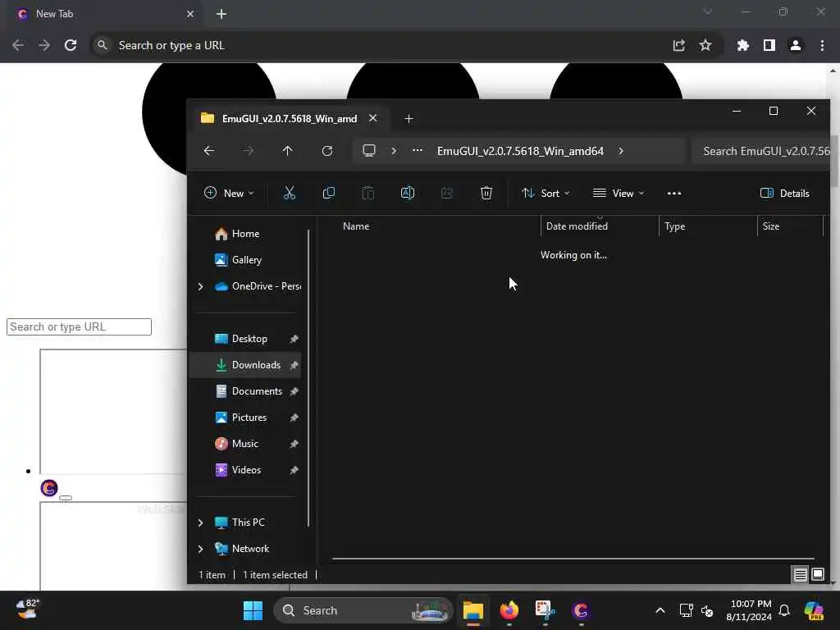Click the page's Search or type URL field
This screenshot has width=840, height=630.
pos(79,326)
